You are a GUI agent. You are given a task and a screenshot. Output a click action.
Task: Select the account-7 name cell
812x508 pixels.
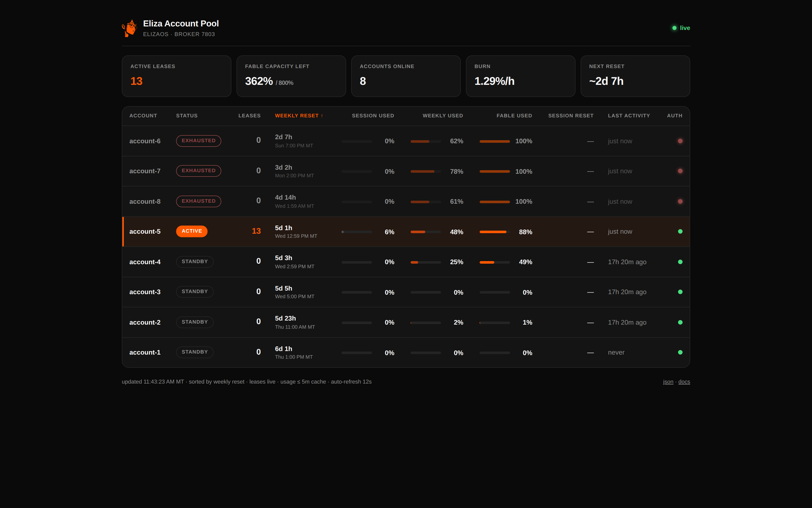(145, 171)
